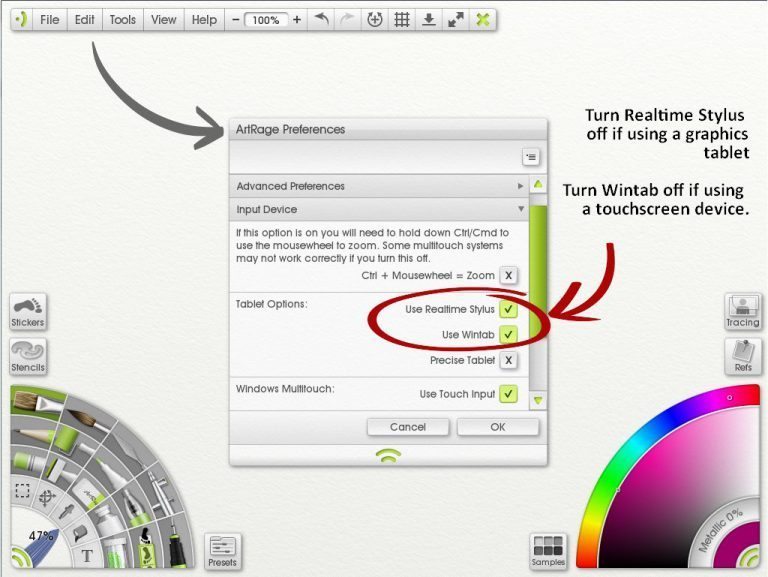The width and height of the screenshot is (768, 577).
Task: Toggle fullscreen with the arrows icon
Action: [456, 20]
